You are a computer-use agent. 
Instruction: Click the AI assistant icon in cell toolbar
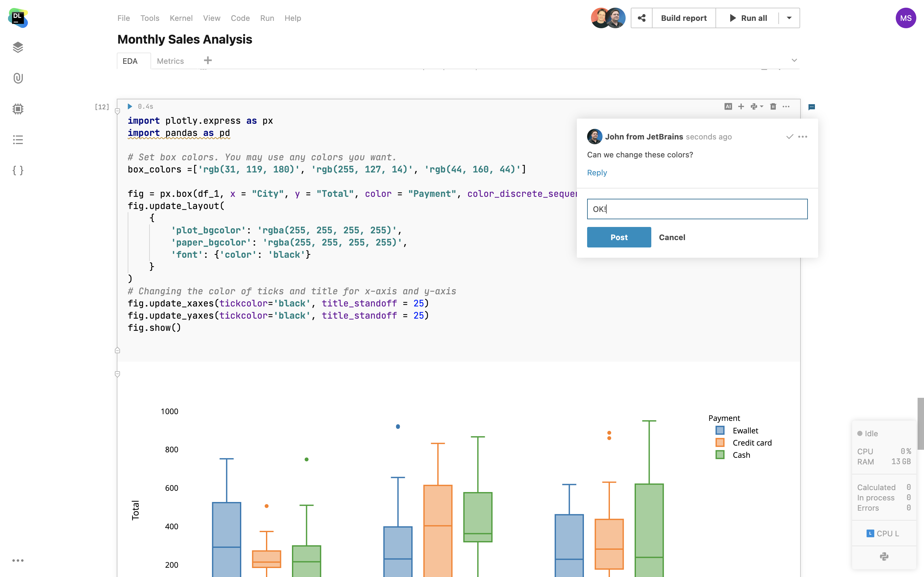[x=728, y=106]
